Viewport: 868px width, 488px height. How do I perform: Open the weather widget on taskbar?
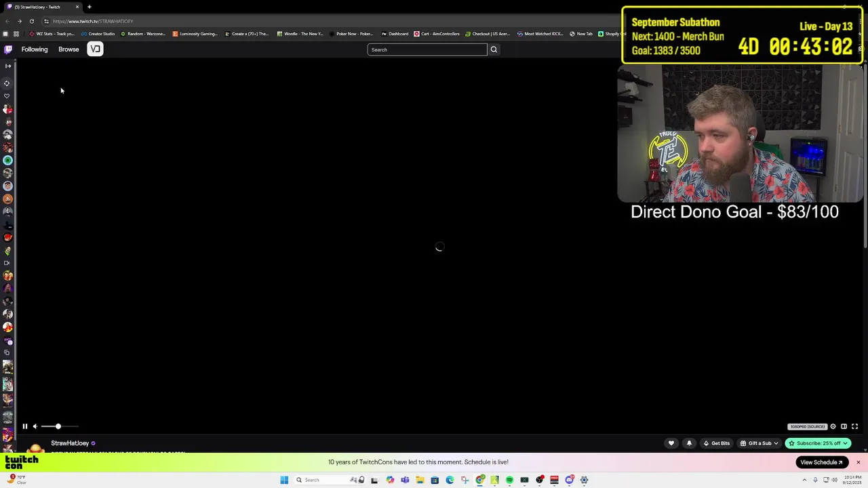click(x=16, y=480)
